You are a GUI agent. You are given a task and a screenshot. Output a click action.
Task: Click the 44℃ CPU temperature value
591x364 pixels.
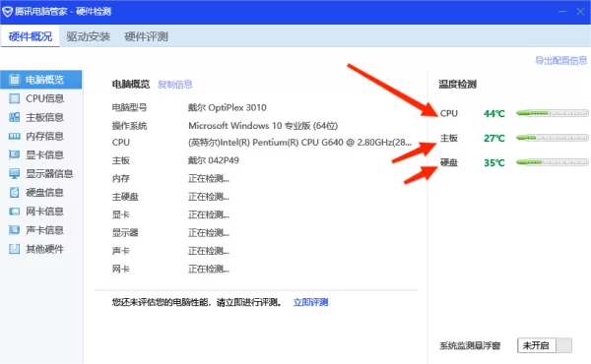coord(494,113)
